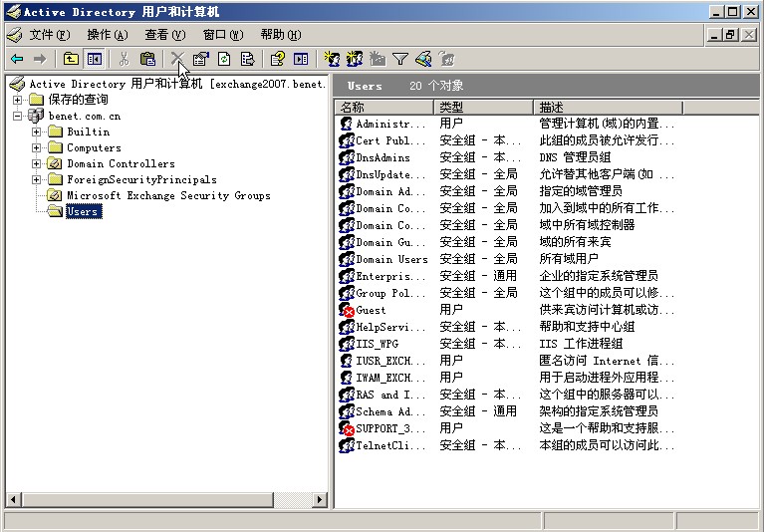Open Properties via the toolbar icon
Image resolution: width=764 pixels, height=532 pixels.
(201, 60)
